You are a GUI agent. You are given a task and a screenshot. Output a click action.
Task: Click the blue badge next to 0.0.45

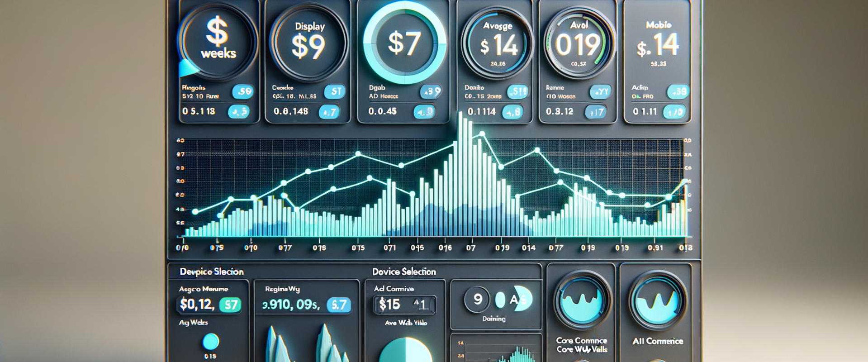425,112
